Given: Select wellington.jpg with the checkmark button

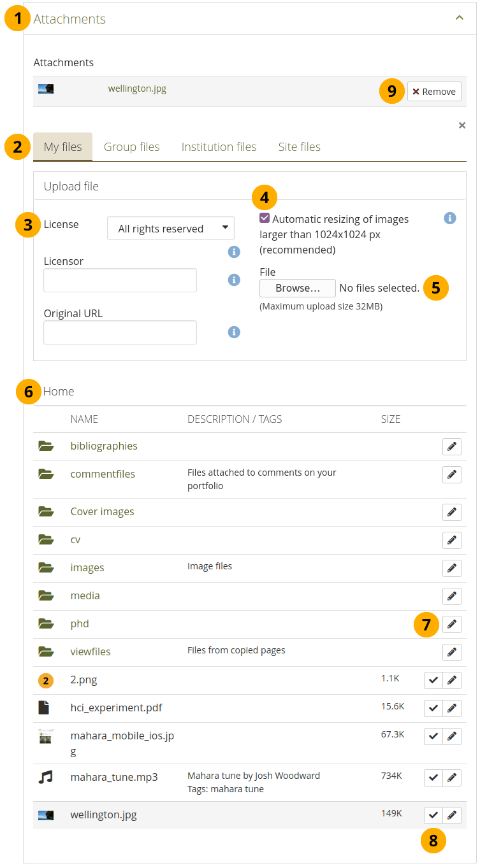Looking at the screenshot, I should 433,815.
